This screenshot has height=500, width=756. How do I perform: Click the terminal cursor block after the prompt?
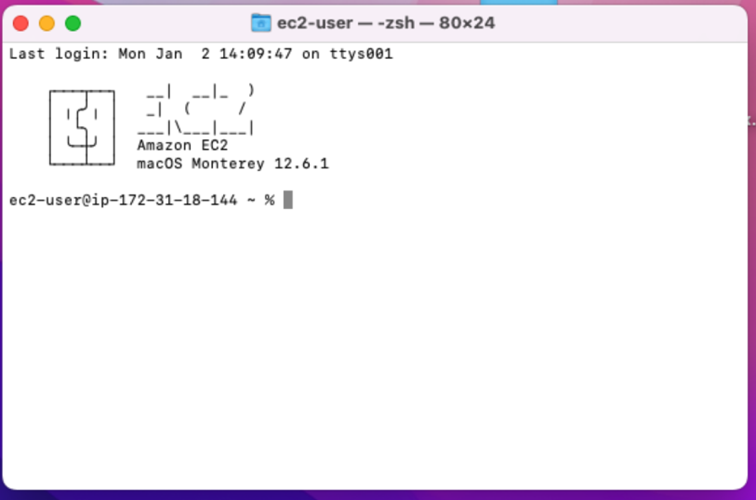[x=288, y=200]
